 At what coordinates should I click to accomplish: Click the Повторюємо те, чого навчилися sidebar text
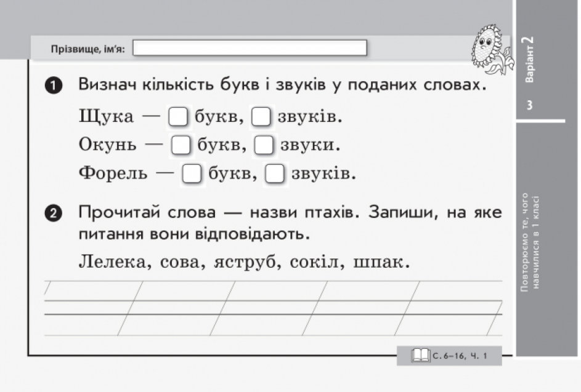(530, 242)
